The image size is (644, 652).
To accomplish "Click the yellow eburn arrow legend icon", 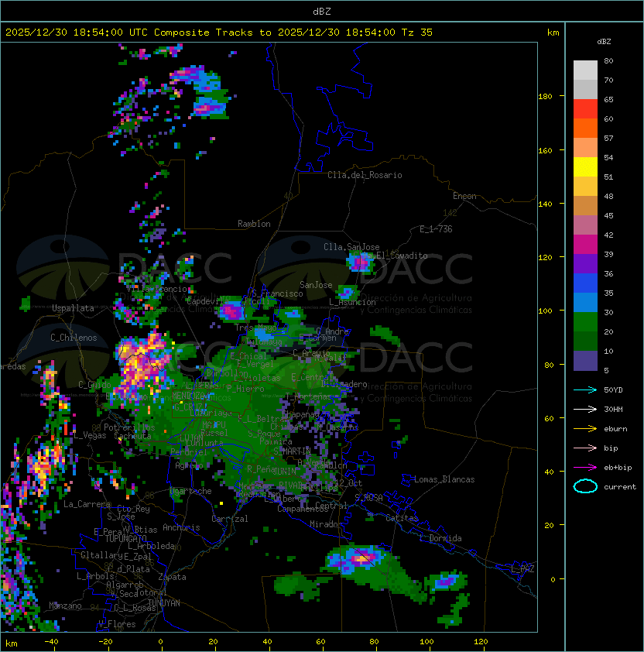I will pyautogui.click(x=585, y=428).
